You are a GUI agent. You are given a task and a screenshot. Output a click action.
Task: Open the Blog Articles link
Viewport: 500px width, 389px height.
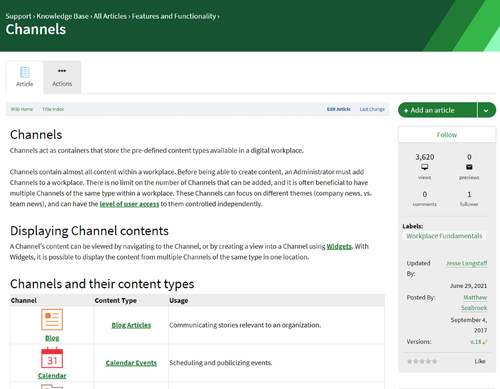[x=131, y=325]
